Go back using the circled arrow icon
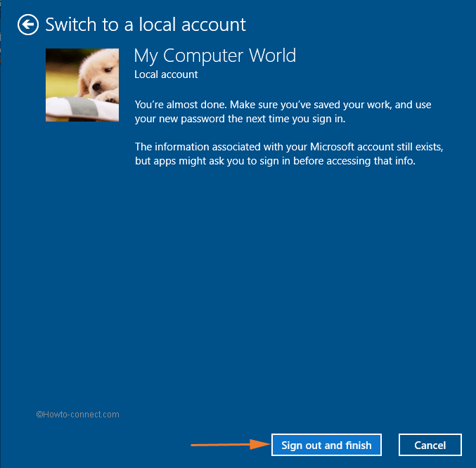 pyautogui.click(x=28, y=25)
